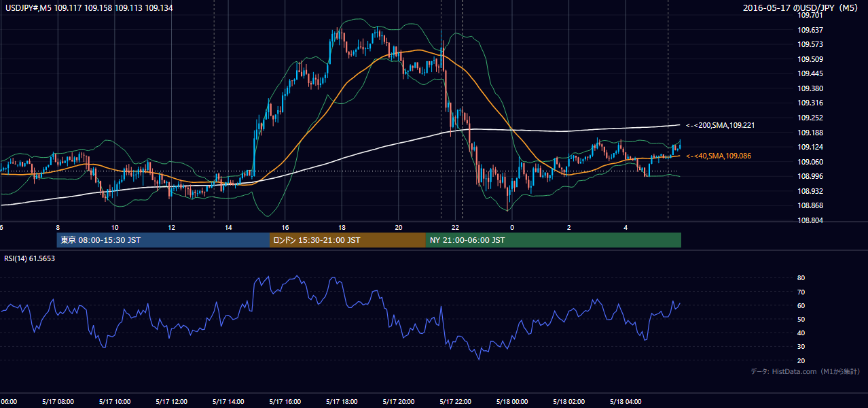868x408 pixels.
Task: Click hour tick 16 under price chart
Action: point(285,228)
